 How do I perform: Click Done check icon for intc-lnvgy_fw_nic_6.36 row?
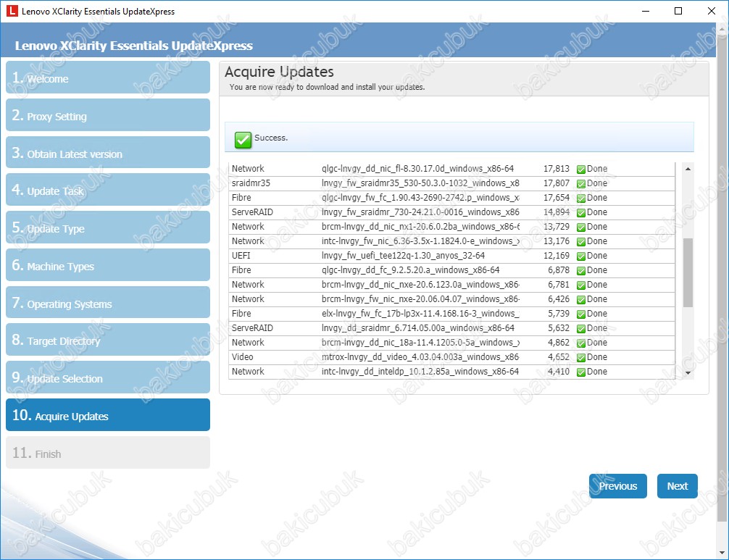(580, 242)
